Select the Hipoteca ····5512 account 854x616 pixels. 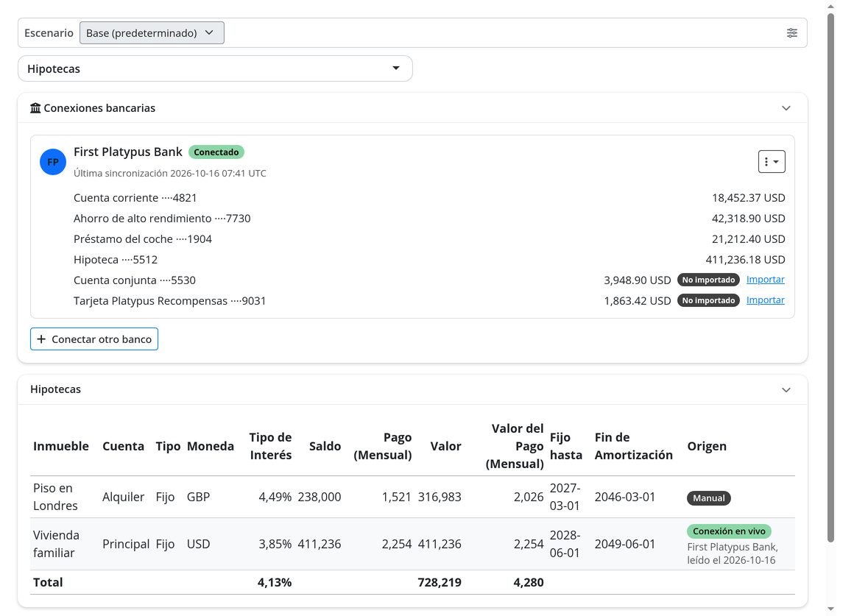pos(429,260)
